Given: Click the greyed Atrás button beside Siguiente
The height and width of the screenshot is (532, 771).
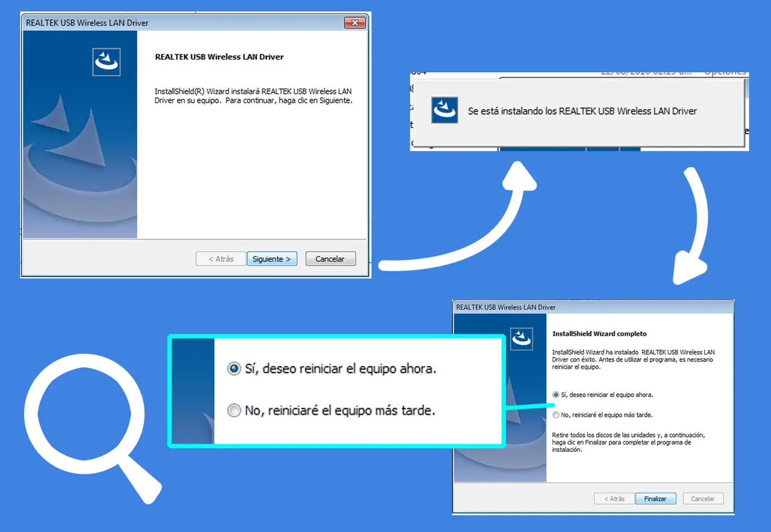Looking at the screenshot, I should (x=221, y=259).
